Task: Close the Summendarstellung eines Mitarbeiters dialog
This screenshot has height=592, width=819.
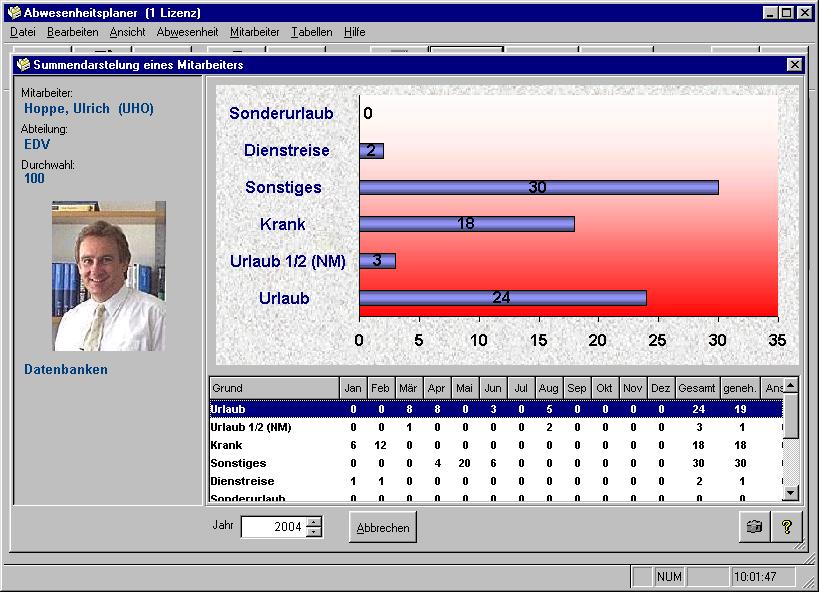Action: (x=794, y=65)
